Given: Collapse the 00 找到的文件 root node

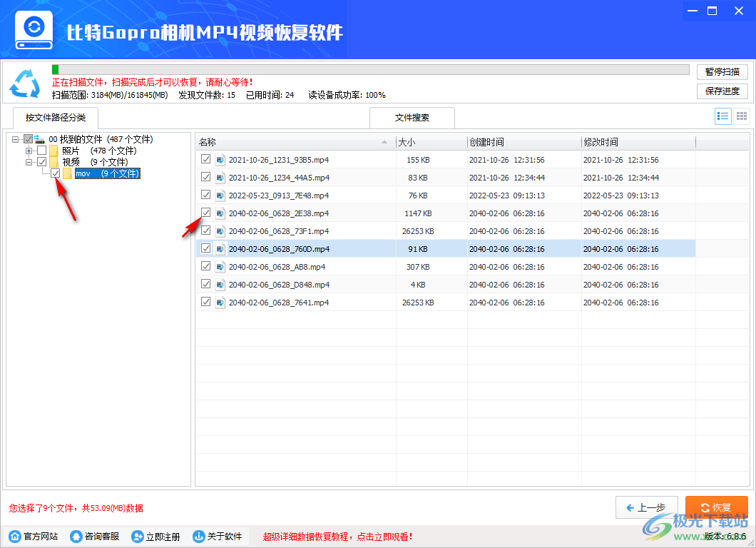Looking at the screenshot, I should (x=16, y=139).
